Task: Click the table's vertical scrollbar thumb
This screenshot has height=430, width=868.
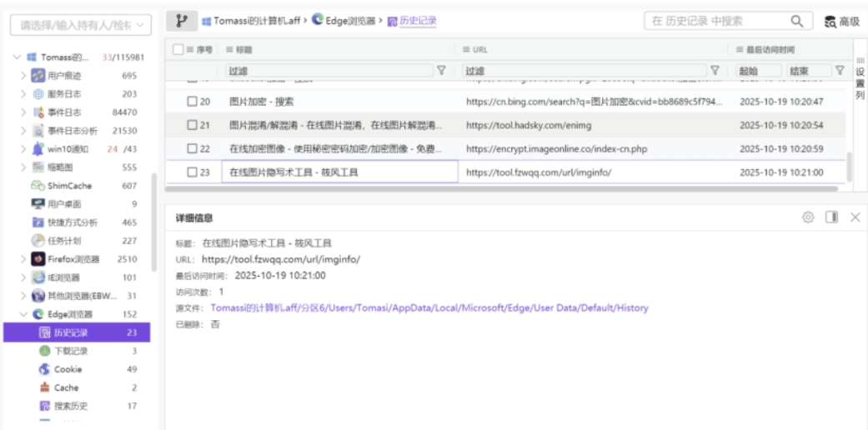Action: pos(850,167)
